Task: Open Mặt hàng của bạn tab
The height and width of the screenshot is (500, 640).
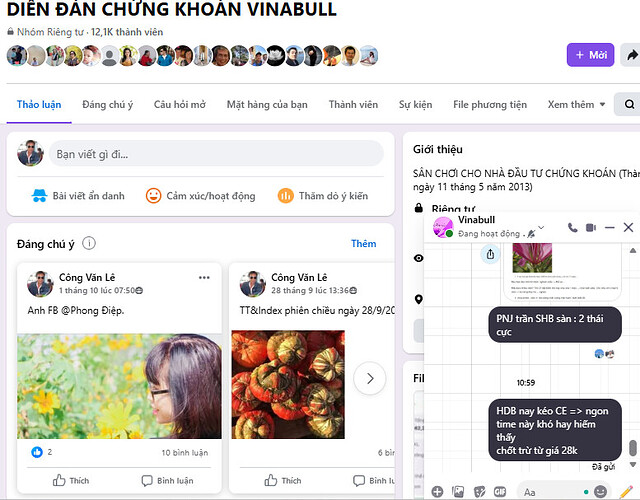Action: pyautogui.click(x=267, y=105)
